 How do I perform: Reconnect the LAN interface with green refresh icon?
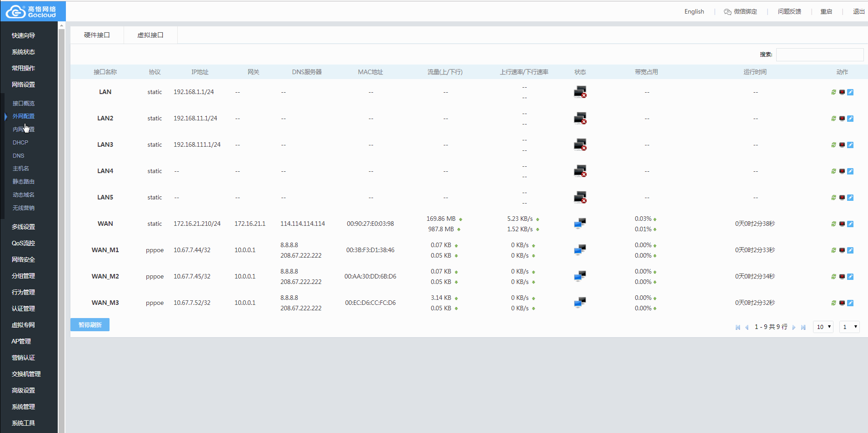[x=833, y=92]
